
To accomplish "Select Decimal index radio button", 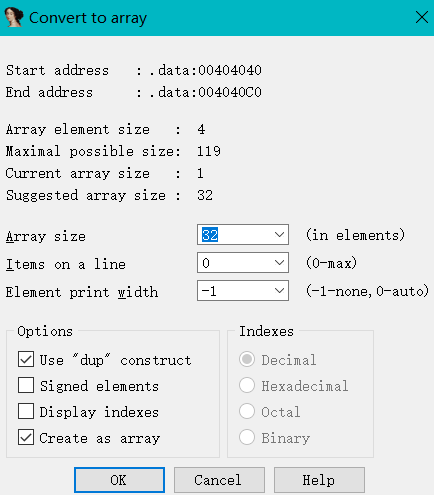I will coord(247,359).
